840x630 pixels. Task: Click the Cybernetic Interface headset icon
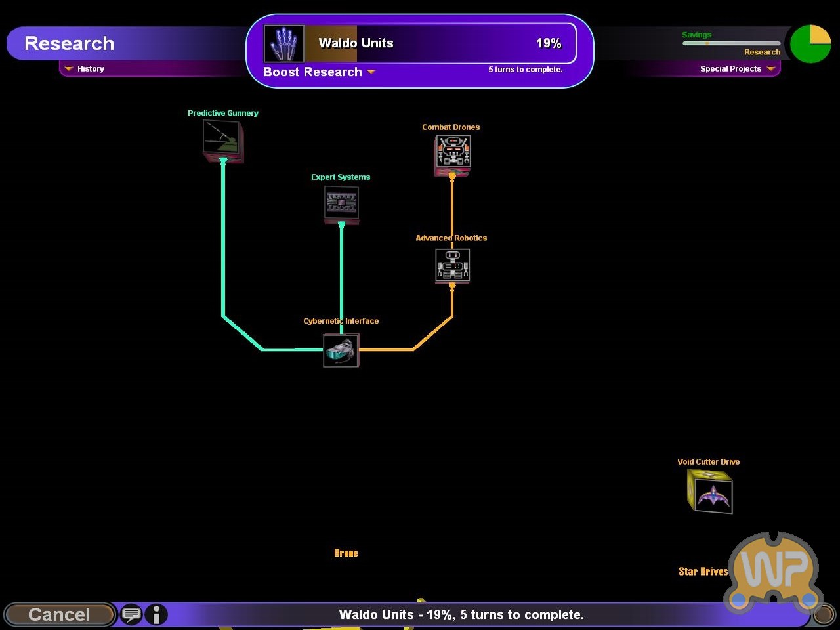pyautogui.click(x=341, y=350)
